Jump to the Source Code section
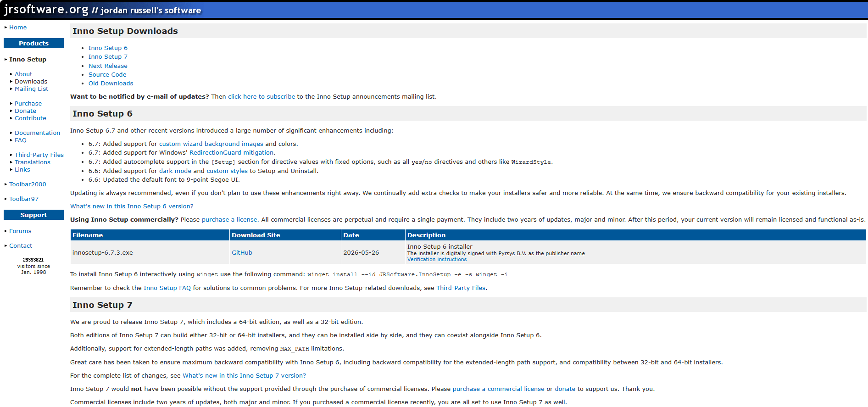Screen dimensions: 868x407 (x=107, y=75)
